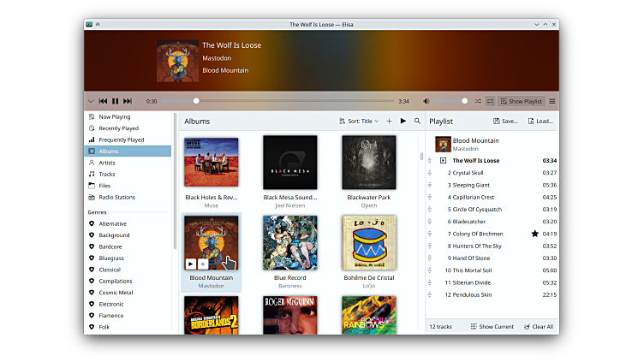Mute the volume speaker icon

(426, 101)
